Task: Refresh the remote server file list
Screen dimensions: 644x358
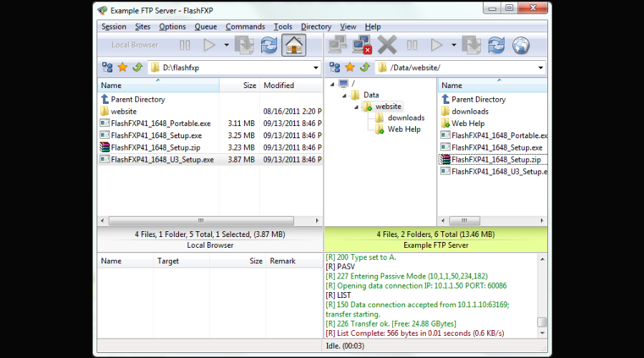Action: [496, 45]
